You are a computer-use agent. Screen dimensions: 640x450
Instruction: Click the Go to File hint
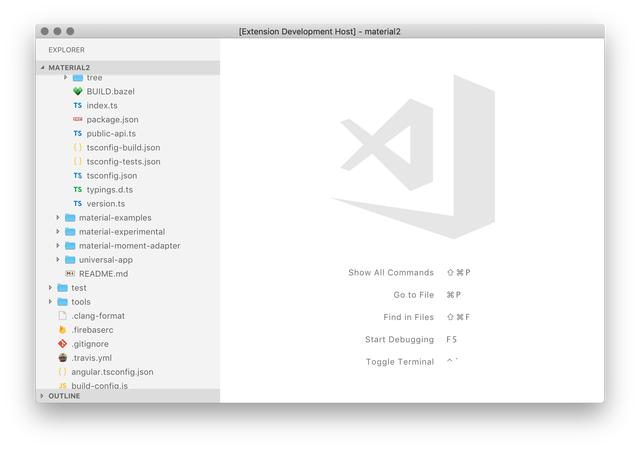tap(413, 295)
